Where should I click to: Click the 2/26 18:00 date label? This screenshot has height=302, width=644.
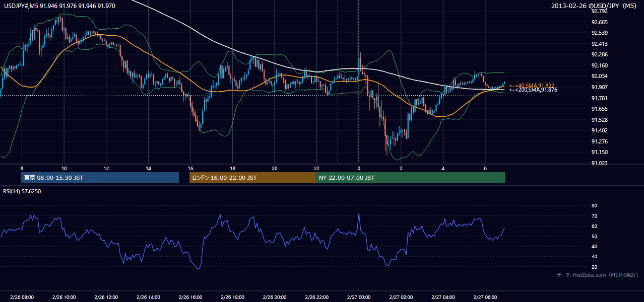point(232,297)
